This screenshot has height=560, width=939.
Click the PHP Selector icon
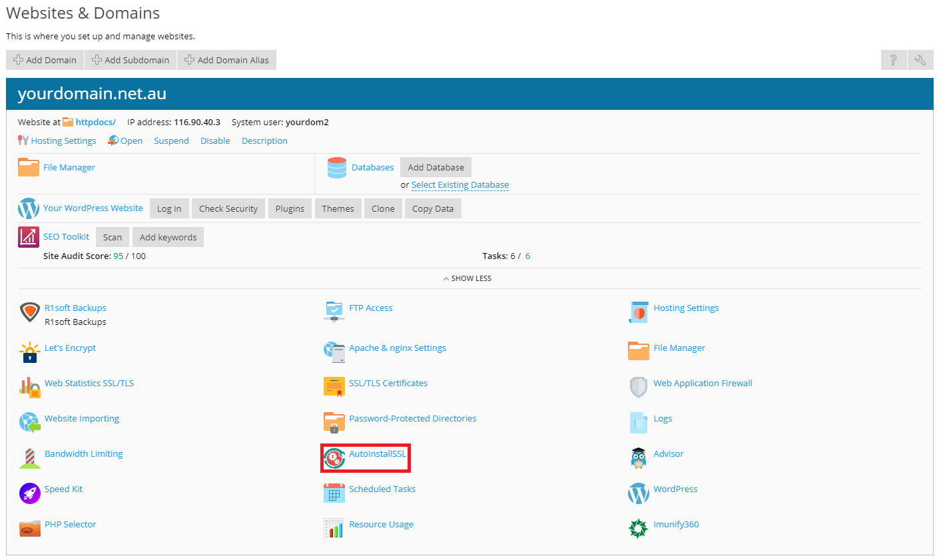(30, 529)
